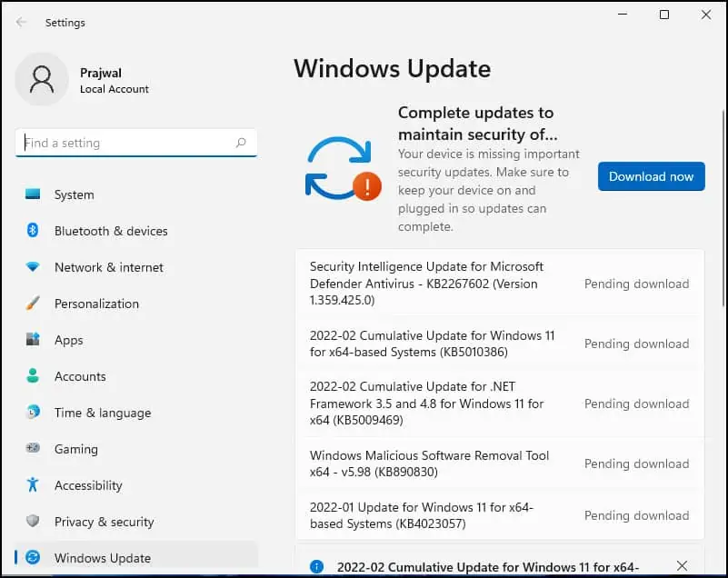
Task: Select the Gaming controller icon
Action: tap(34, 449)
